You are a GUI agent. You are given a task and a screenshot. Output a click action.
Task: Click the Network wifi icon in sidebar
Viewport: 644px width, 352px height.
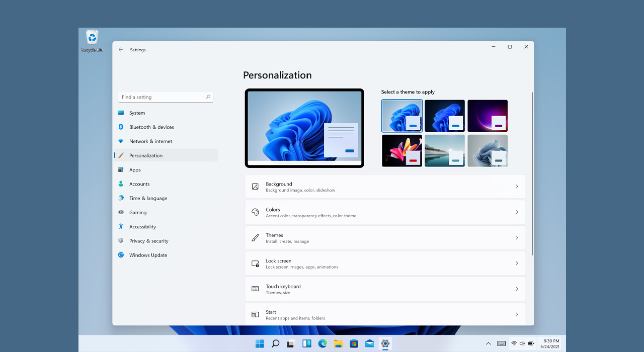tap(121, 141)
